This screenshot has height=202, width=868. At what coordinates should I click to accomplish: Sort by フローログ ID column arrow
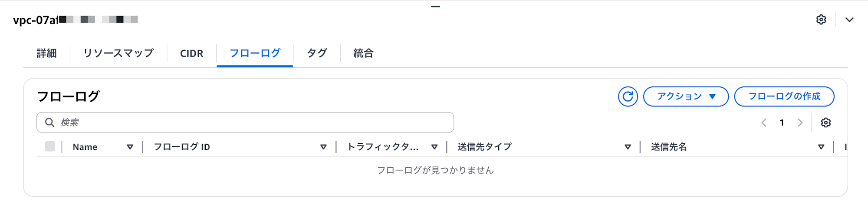coord(323,147)
